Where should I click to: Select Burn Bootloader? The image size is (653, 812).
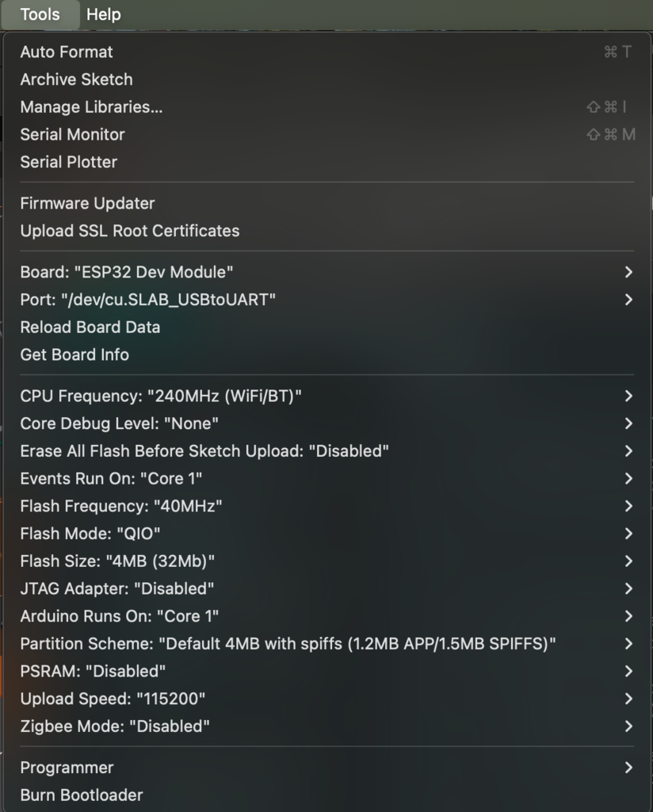[82, 795]
